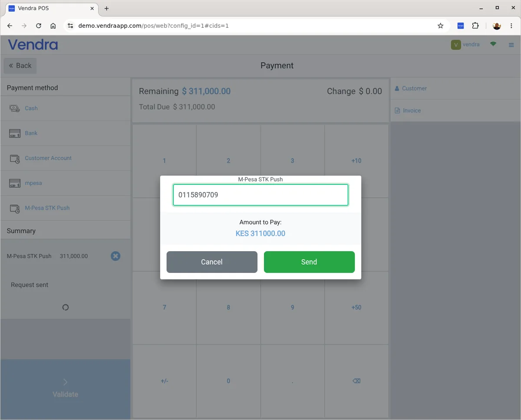This screenshot has height=420, width=521.
Task: Select the mpesa payment method icon
Action: 15,183
